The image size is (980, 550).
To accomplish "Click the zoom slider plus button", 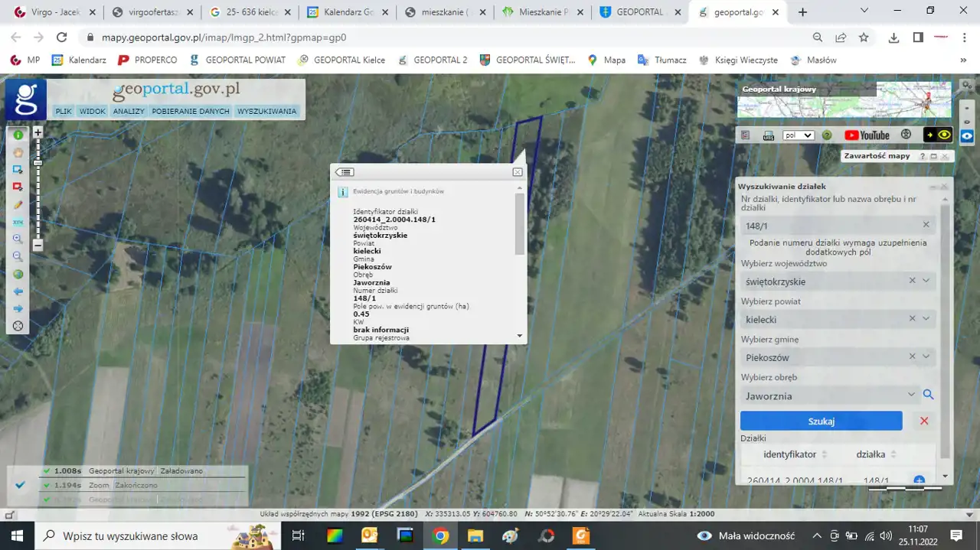I will point(38,132).
